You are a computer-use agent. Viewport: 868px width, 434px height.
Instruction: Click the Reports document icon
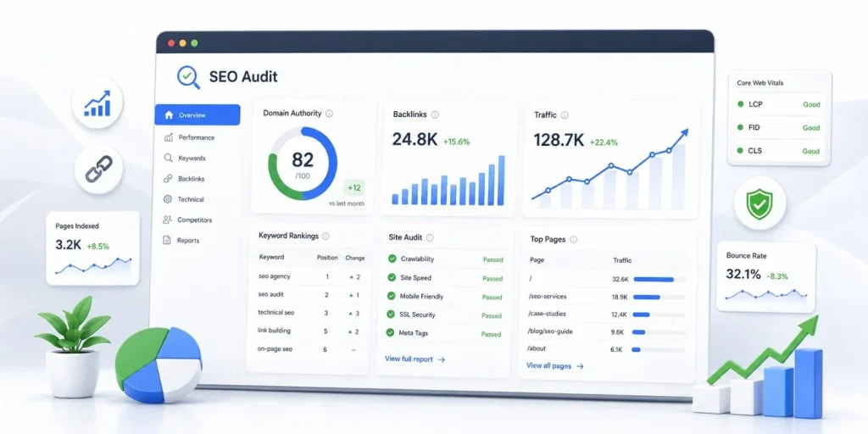(166, 240)
